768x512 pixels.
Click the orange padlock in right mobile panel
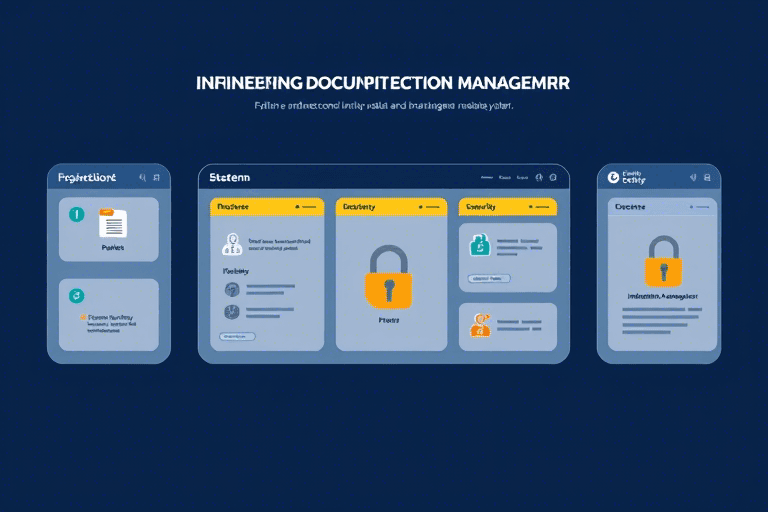point(662,261)
